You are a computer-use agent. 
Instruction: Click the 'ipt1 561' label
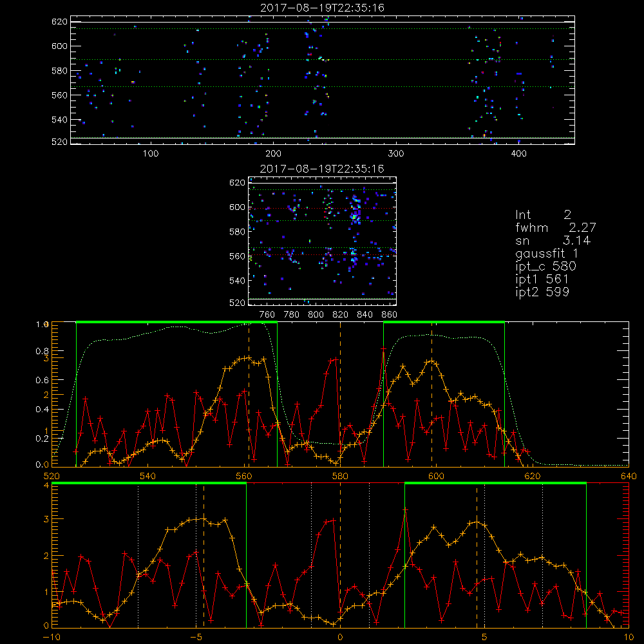(x=542, y=279)
